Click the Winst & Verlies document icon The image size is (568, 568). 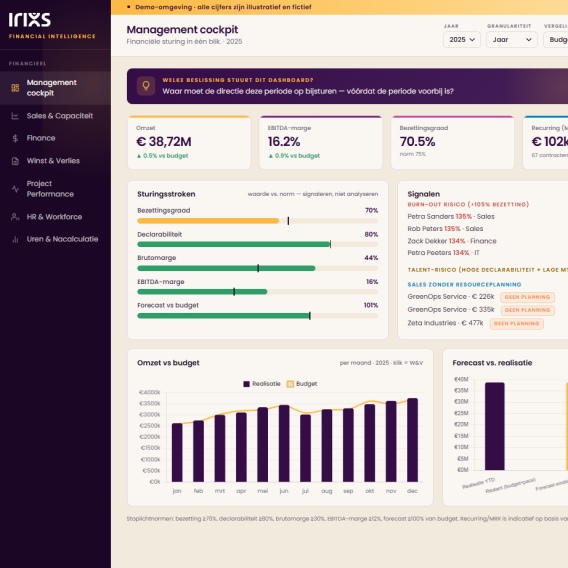click(15, 161)
